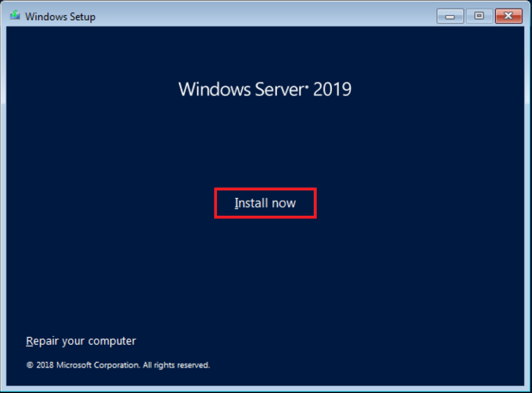The image size is (532, 393).
Task: Maximize the Windows Setup window
Action: click(x=479, y=16)
